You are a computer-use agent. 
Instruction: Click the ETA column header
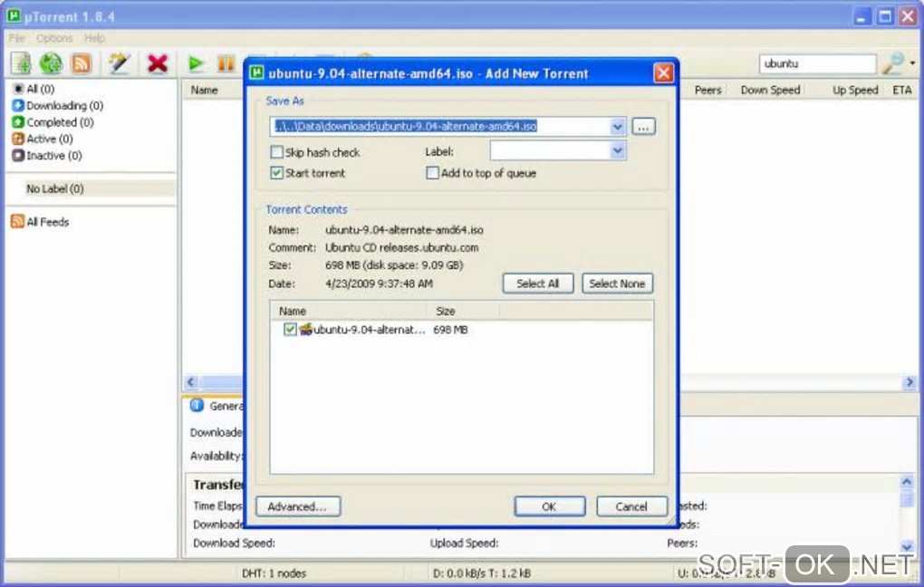[x=901, y=91]
